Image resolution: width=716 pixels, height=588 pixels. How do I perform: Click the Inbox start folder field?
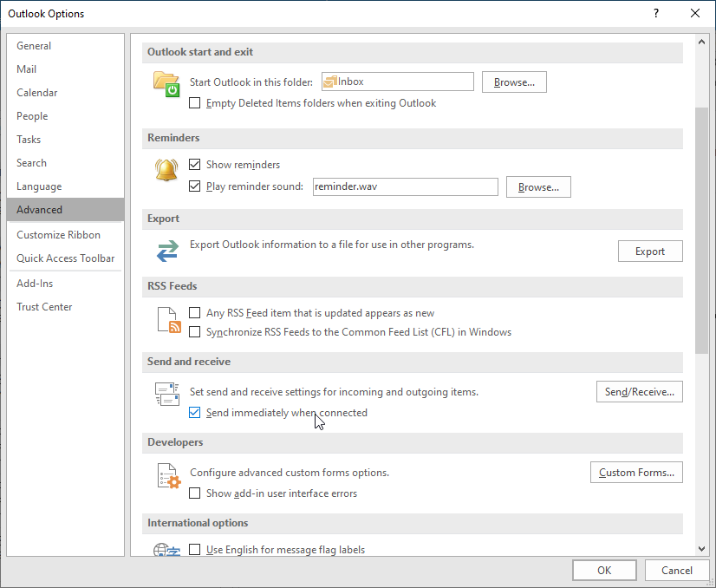(x=398, y=82)
